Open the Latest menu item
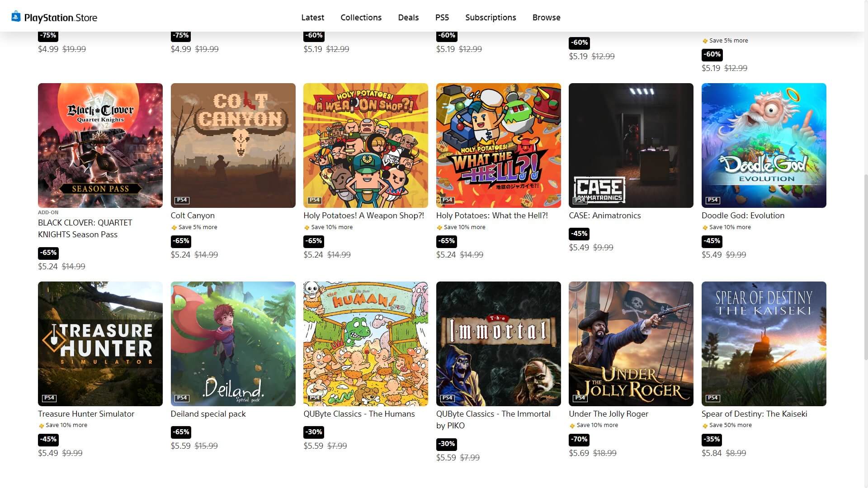This screenshot has width=868, height=488. click(312, 18)
